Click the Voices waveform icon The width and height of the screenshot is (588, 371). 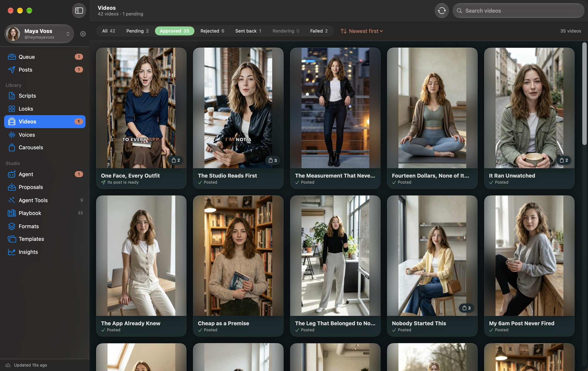[x=12, y=135]
